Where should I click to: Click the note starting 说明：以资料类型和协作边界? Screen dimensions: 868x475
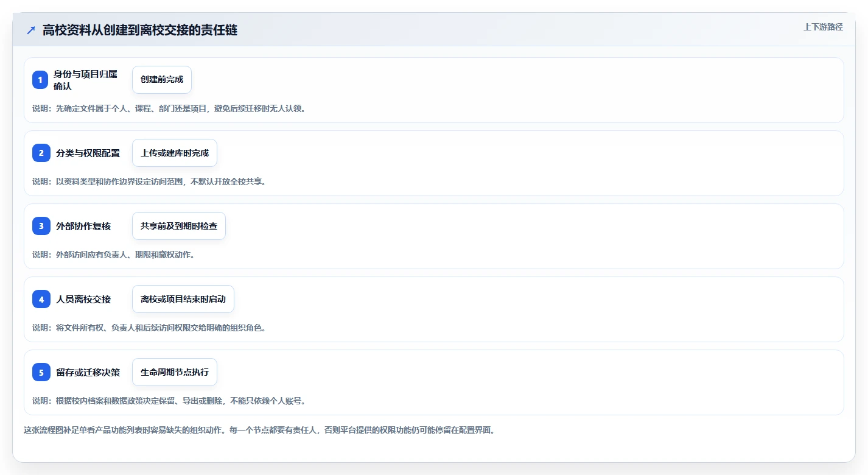tap(149, 181)
